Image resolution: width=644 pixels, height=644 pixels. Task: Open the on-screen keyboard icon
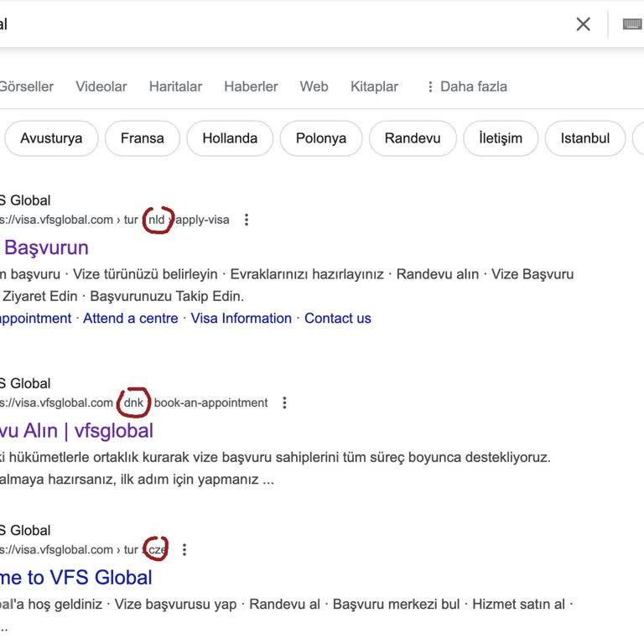[x=632, y=24]
